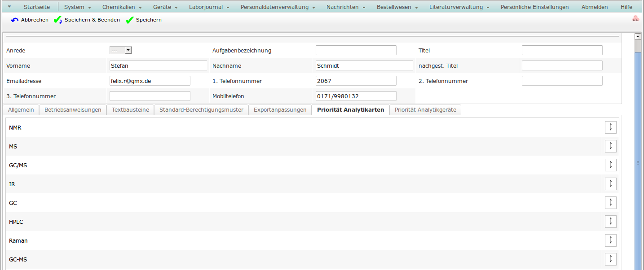Expand the Chemikalien menu

[x=122, y=7]
